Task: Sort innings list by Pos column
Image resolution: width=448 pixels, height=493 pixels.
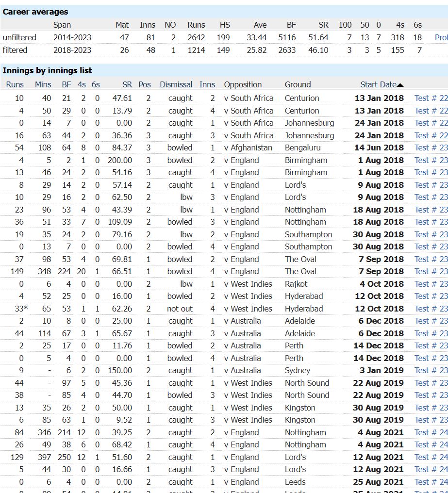Action: [145, 84]
